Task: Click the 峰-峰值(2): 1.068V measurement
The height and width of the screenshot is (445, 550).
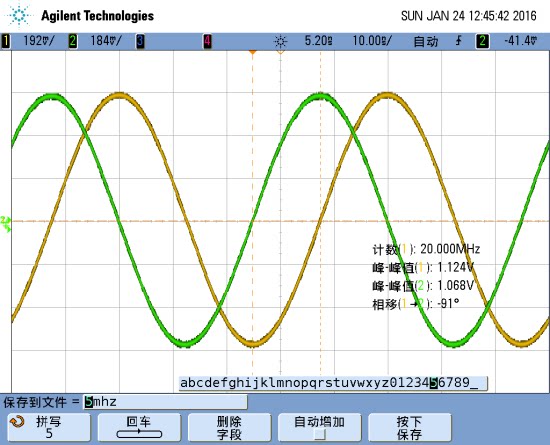Action: pos(423,286)
